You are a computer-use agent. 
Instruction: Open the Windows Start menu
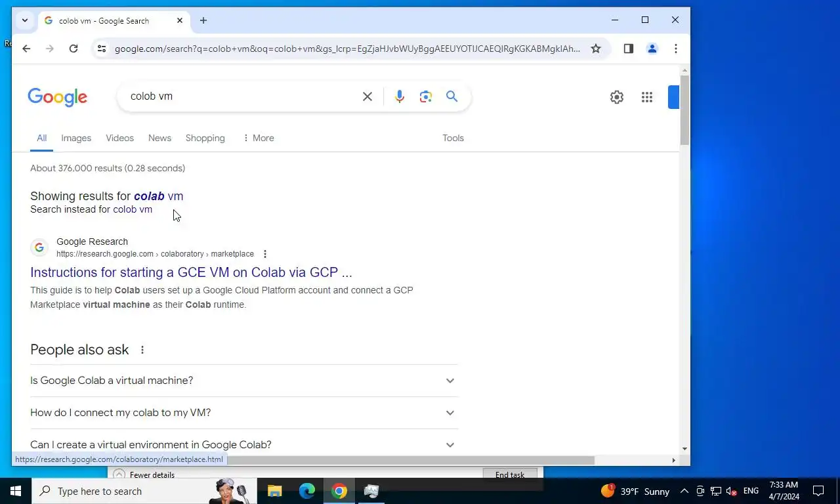click(16, 491)
